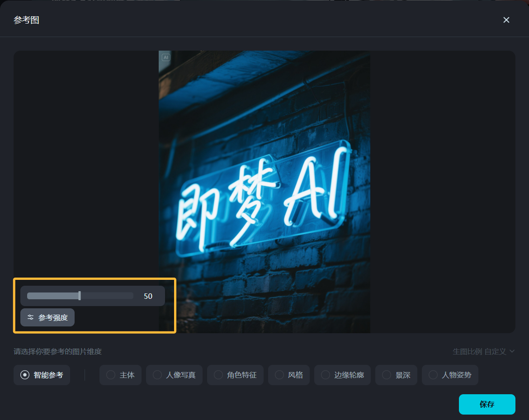Select the 智能参考 radio option
The width and height of the screenshot is (529, 420).
(42, 375)
